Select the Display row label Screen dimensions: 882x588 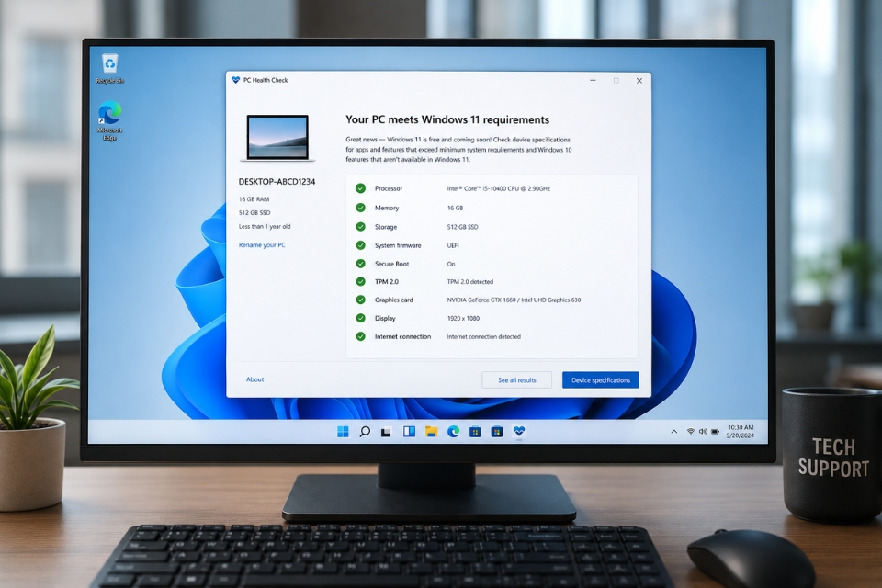tap(385, 318)
